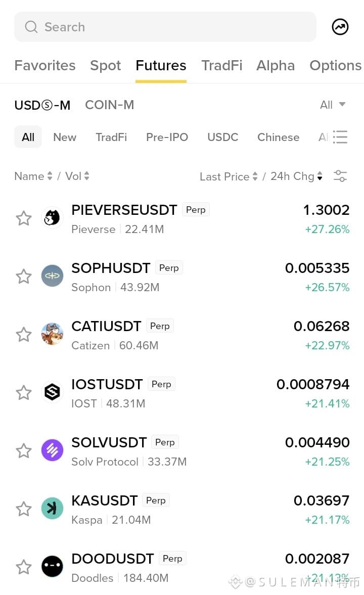Select the COIN-M contract type

tap(109, 105)
